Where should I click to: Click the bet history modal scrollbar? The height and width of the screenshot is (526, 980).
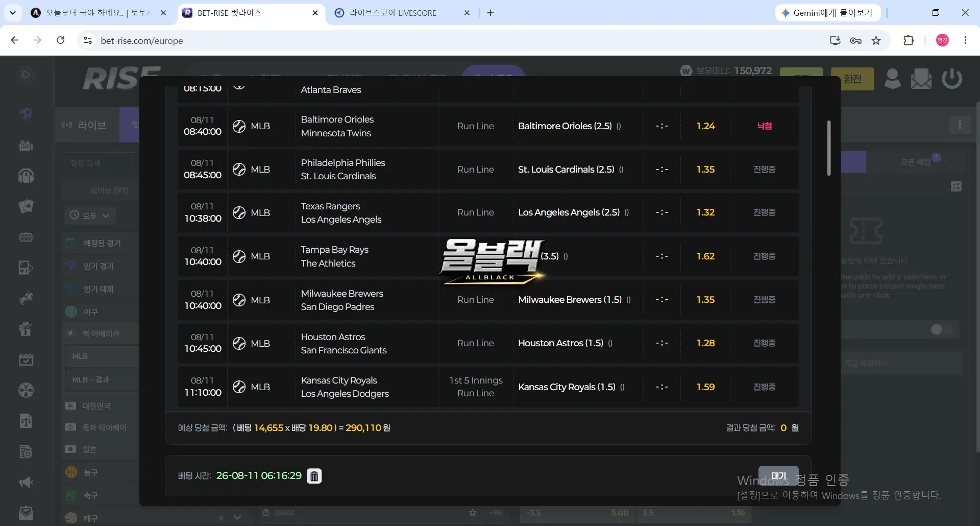tap(829, 148)
